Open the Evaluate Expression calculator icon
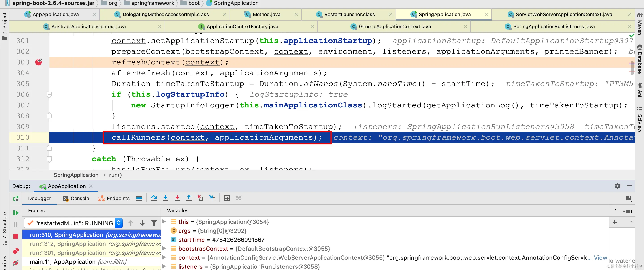Viewport: 644px width, 270px height. 227,198
